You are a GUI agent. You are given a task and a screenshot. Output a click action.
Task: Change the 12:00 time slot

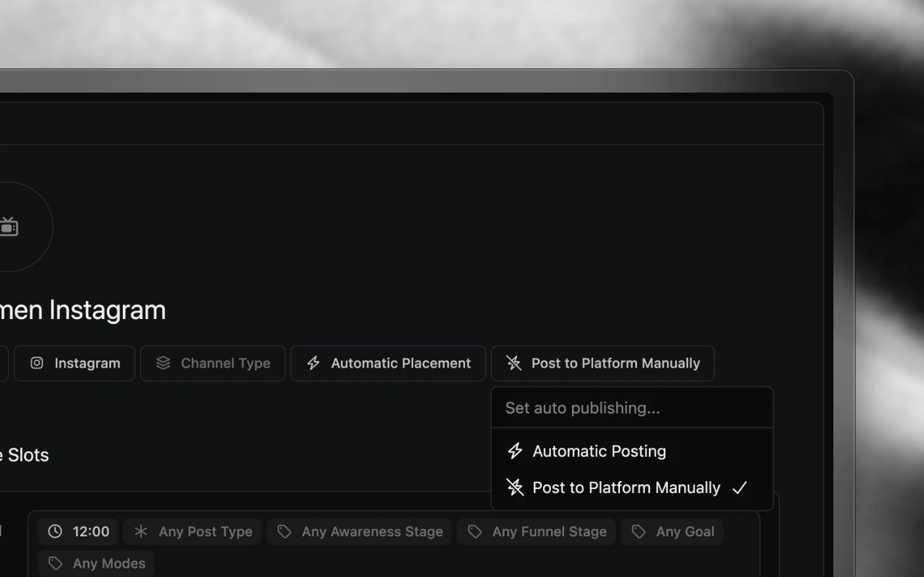78,532
